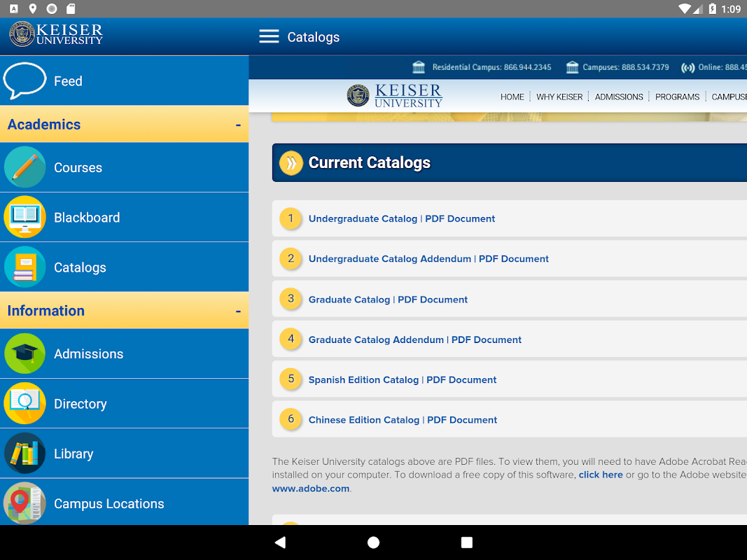747x560 pixels.
Task: Tap the Feed speech bubble icon
Action: pyautogui.click(x=25, y=80)
